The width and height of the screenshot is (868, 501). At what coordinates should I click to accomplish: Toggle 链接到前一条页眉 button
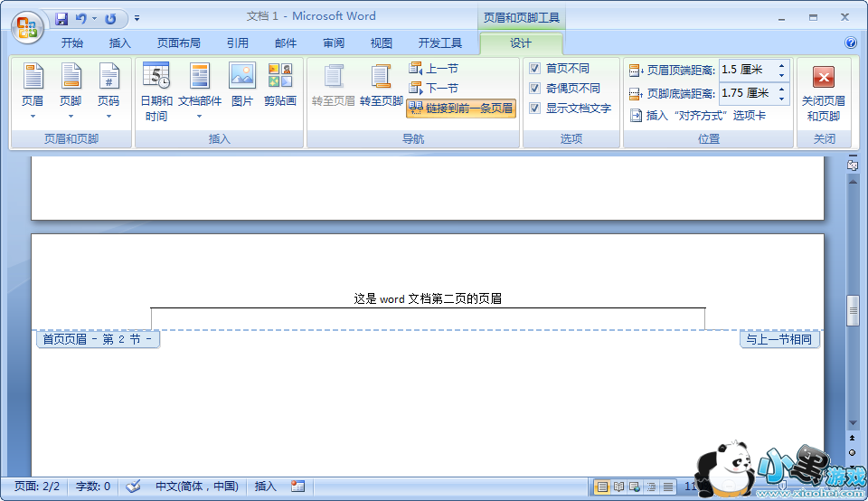461,108
